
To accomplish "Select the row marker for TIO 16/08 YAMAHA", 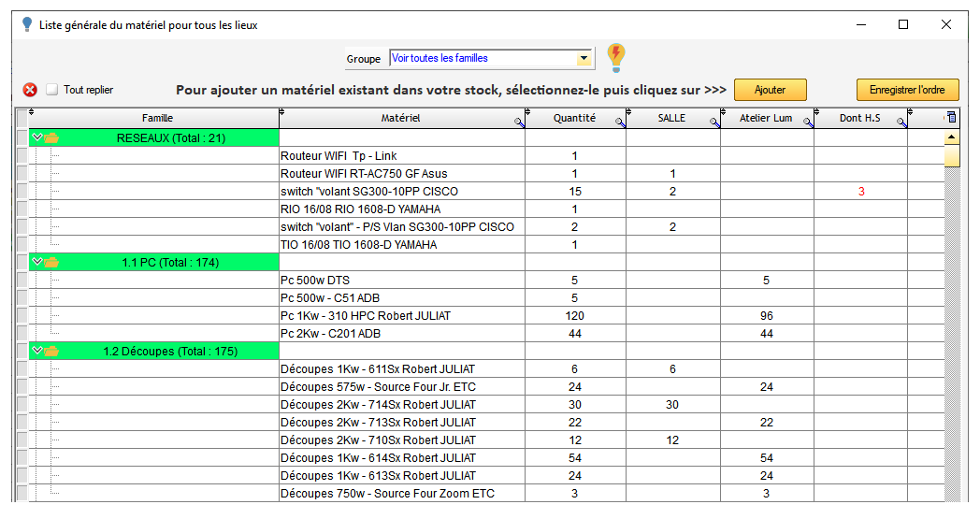I will coord(22,244).
